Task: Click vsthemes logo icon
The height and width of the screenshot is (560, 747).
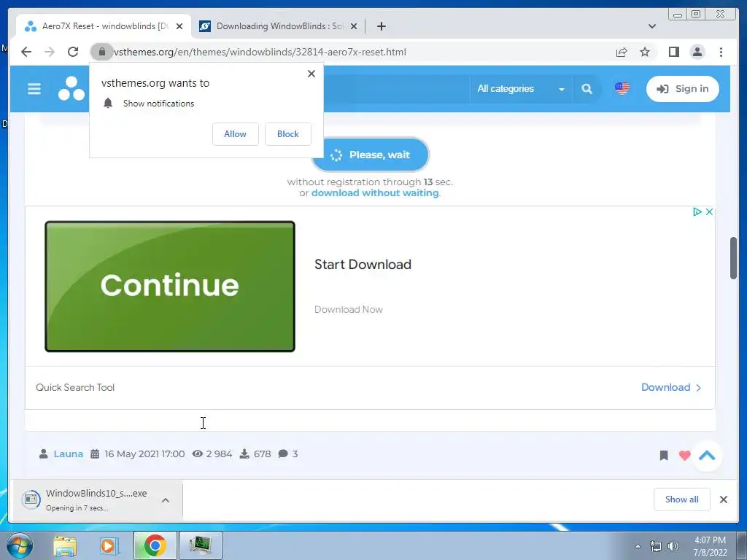Action: (x=71, y=88)
